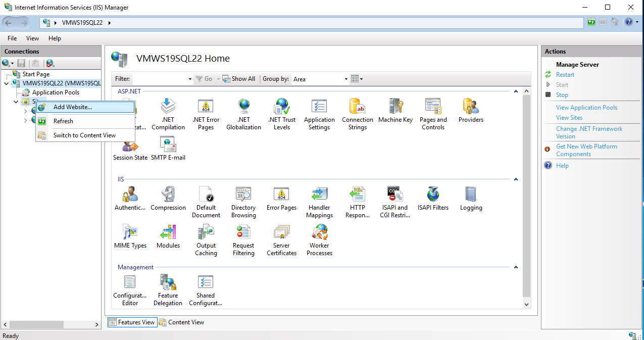Open the Logging feature icon
Image resolution: width=644 pixels, height=340 pixels.
tap(471, 199)
